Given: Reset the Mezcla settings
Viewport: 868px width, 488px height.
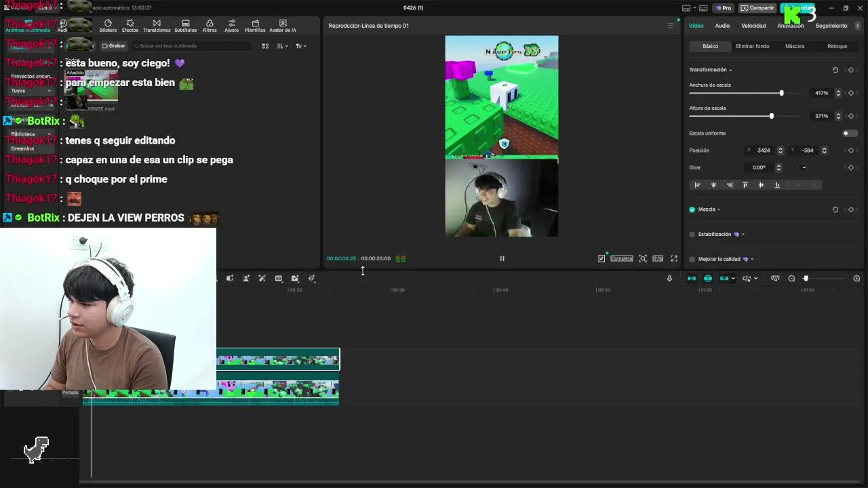Looking at the screenshot, I should point(835,209).
